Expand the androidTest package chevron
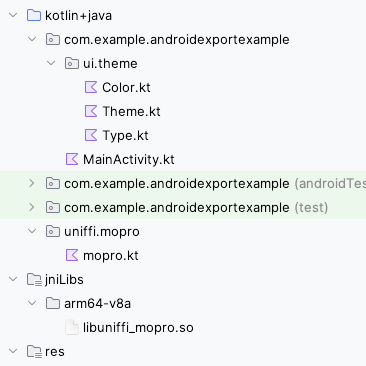Viewport: 366px width, 366px height. (x=32, y=183)
